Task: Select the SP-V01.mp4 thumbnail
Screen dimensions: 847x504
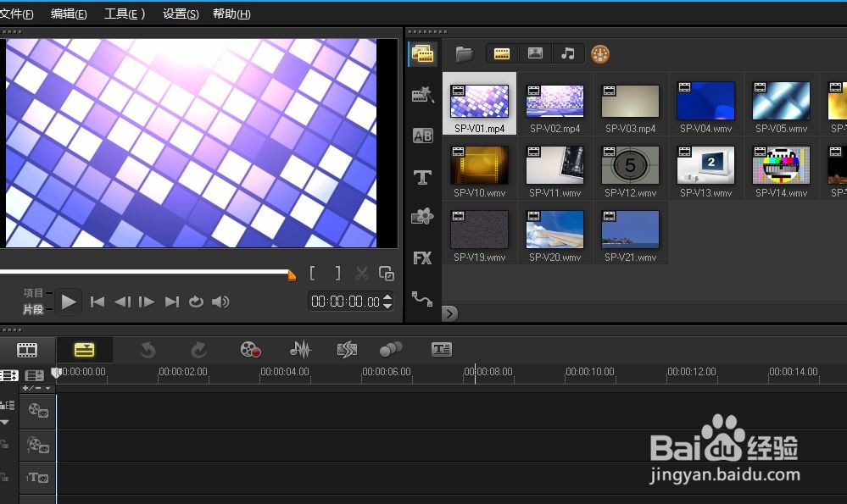Action: pyautogui.click(x=479, y=101)
